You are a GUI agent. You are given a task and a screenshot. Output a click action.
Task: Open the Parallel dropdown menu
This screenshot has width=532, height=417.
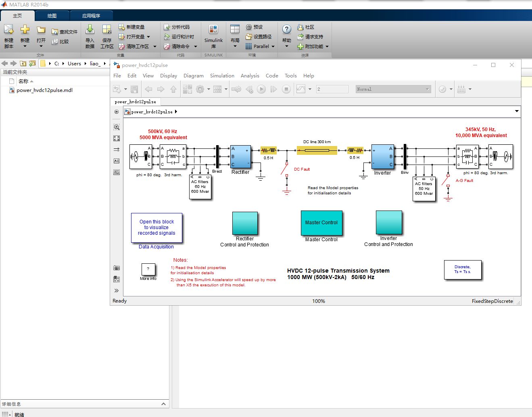273,46
